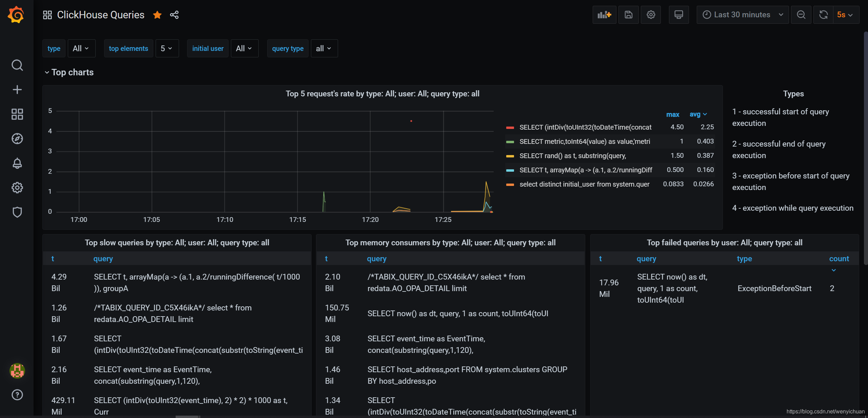
Task: Click slow query row 4.29 Bil value
Action: tap(59, 283)
